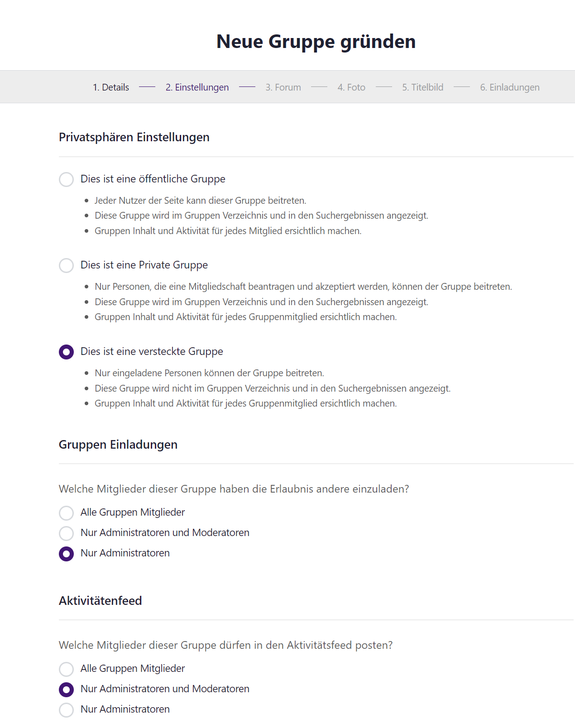Open the 2. Einstellungen step
Screen dimensions: 575x728
[x=197, y=87]
